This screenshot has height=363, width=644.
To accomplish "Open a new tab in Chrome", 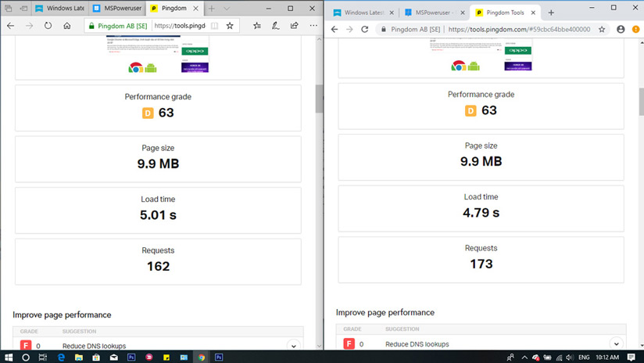I will pos(551,13).
